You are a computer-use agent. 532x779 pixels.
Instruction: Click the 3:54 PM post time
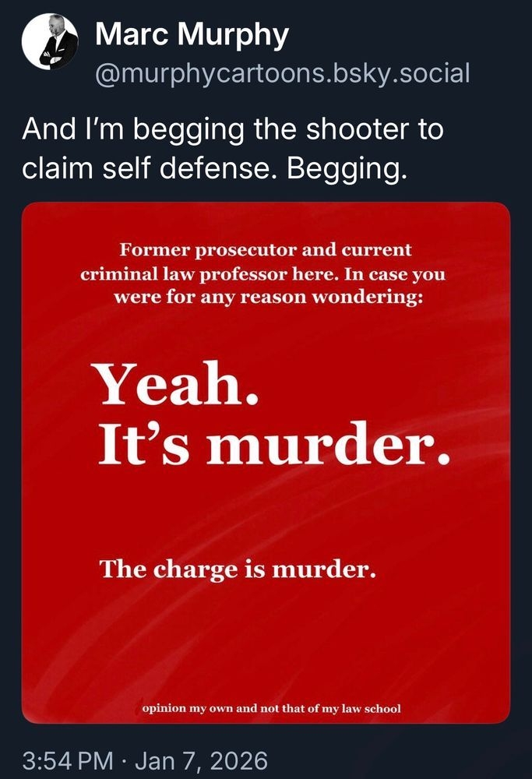coord(66,760)
